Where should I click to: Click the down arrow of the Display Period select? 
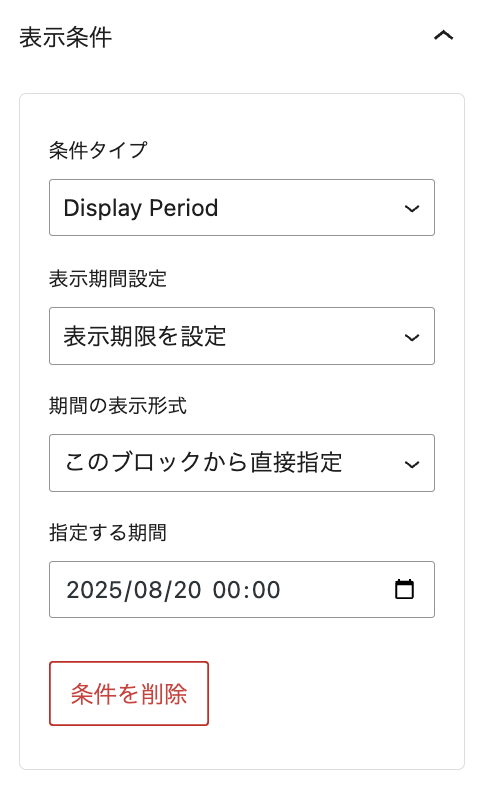click(x=412, y=208)
